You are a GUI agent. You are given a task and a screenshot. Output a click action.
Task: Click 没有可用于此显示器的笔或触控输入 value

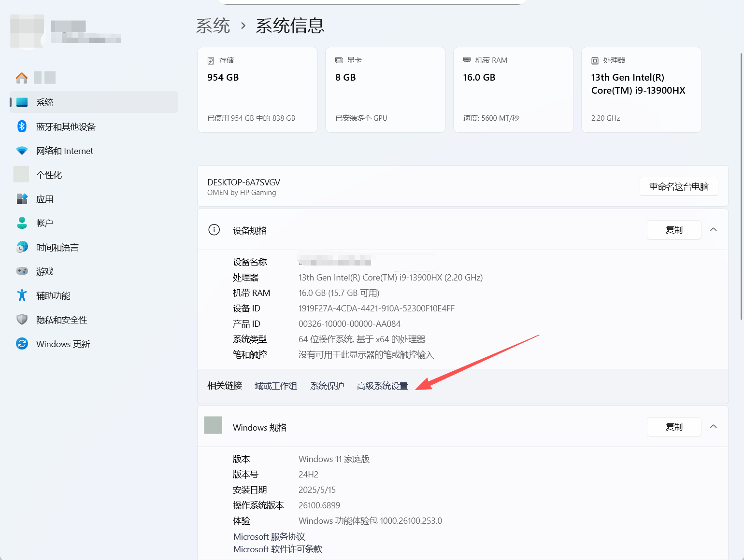pyautogui.click(x=366, y=355)
